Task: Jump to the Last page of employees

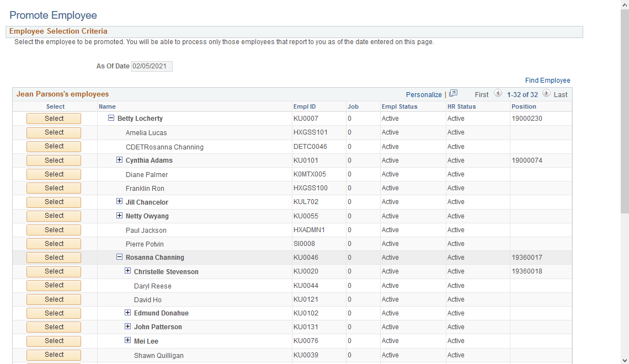Action: coord(561,94)
